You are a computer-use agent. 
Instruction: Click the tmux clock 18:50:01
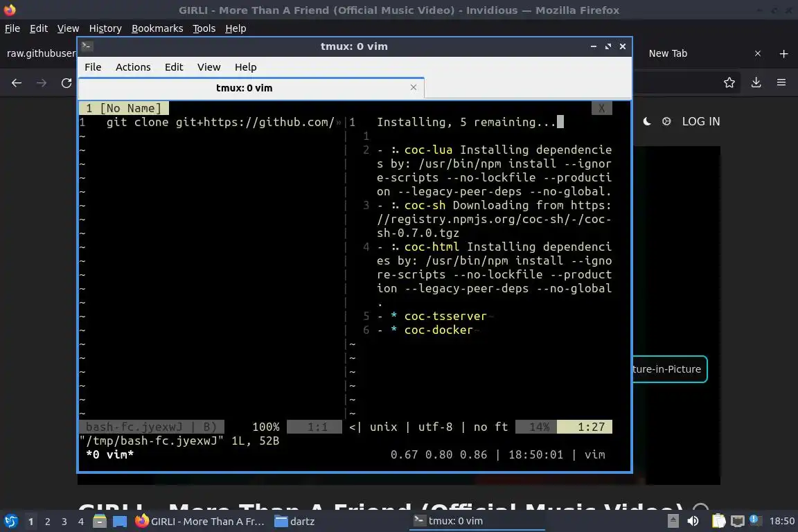[536, 454]
